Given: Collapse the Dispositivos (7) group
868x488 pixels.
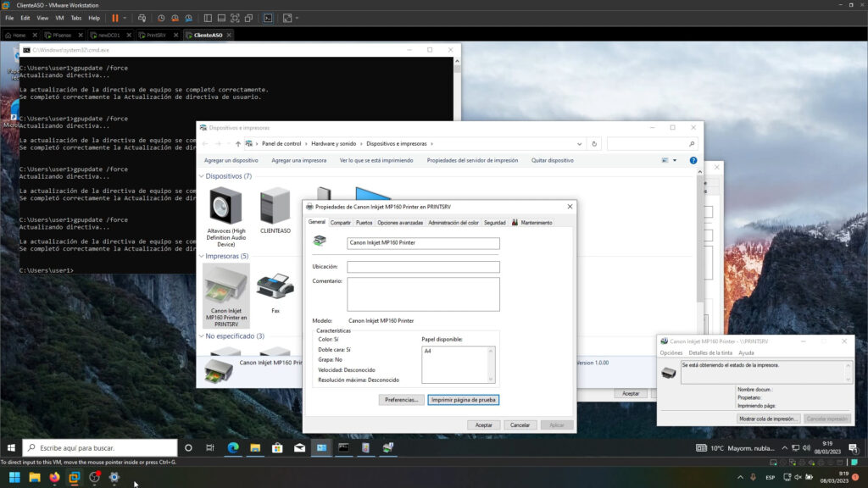Looking at the screenshot, I should (x=202, y=176).
